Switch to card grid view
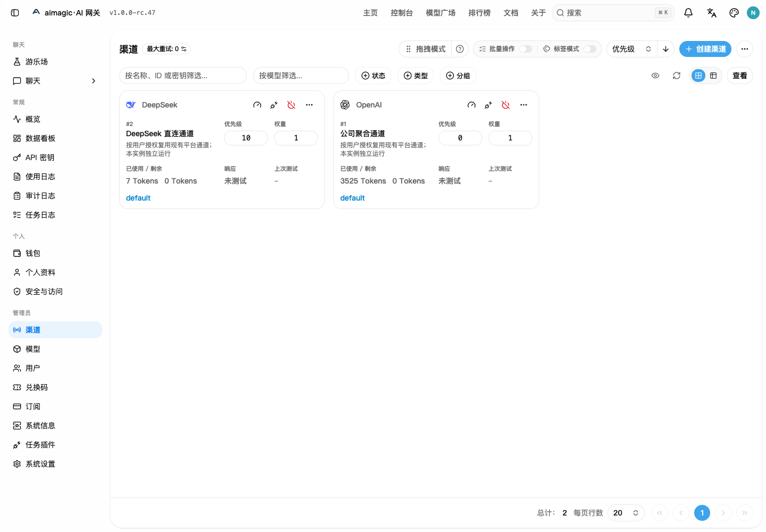The width and height of the screenshot is (766, 532). pyautogui.click(x=698, y=76)
